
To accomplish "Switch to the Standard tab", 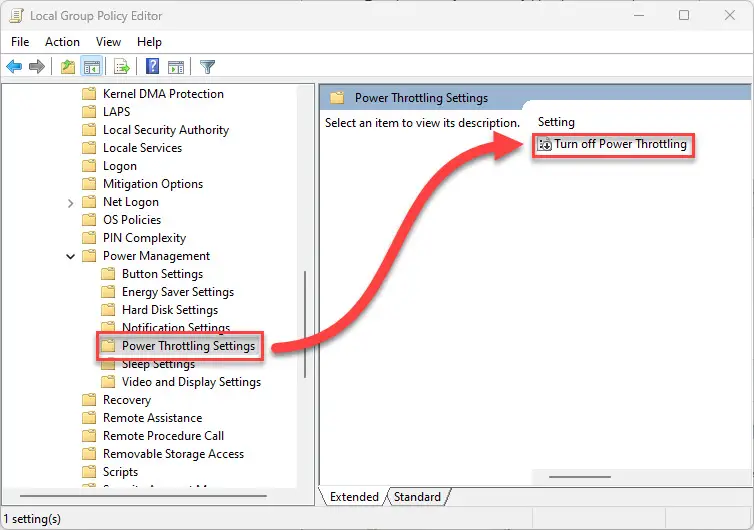I will 417,497.
